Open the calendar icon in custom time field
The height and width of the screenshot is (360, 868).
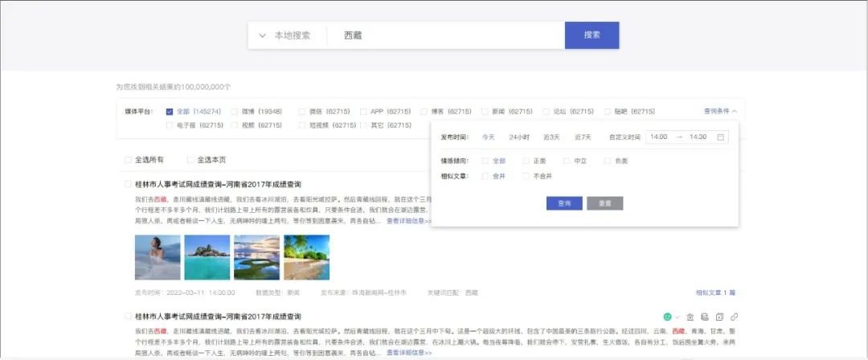[720, 137]
